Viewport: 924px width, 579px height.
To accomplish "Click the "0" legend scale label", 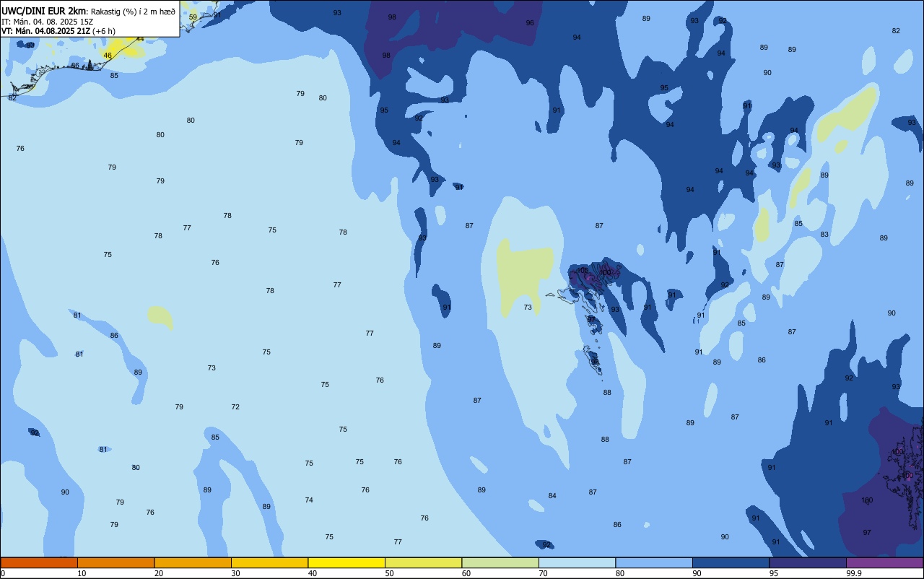I will 3,573.
